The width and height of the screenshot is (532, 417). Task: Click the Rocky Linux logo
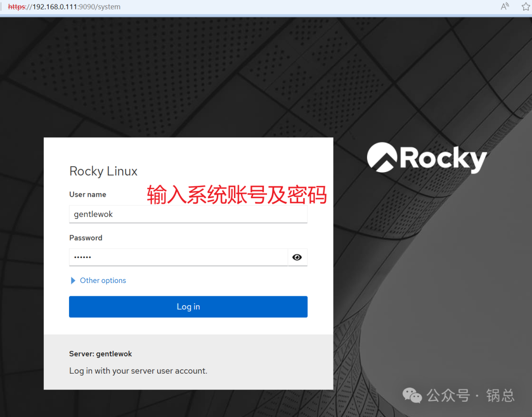pos(427,158)
